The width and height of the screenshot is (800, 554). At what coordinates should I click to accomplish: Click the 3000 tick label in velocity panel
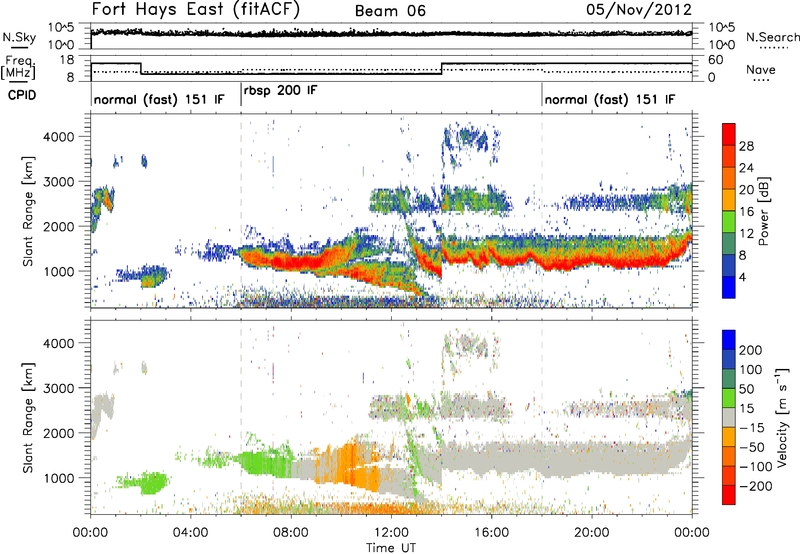pyautogui.click(x=58, y=388)
